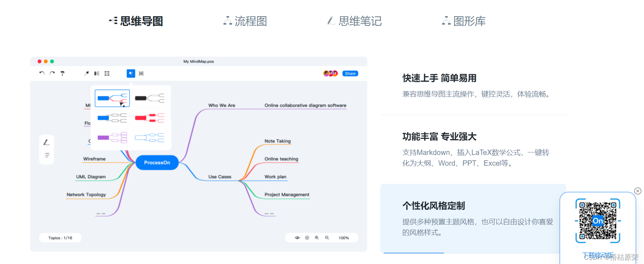
Task: Click the zoom in magnifier icon
Action: coord(317,238)
